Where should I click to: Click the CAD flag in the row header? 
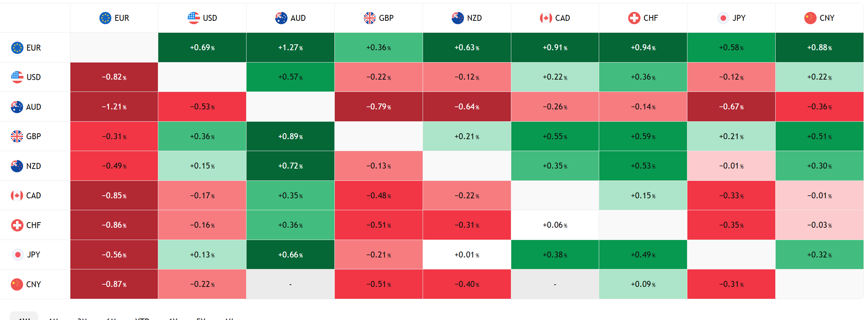(x=17, y=195)
